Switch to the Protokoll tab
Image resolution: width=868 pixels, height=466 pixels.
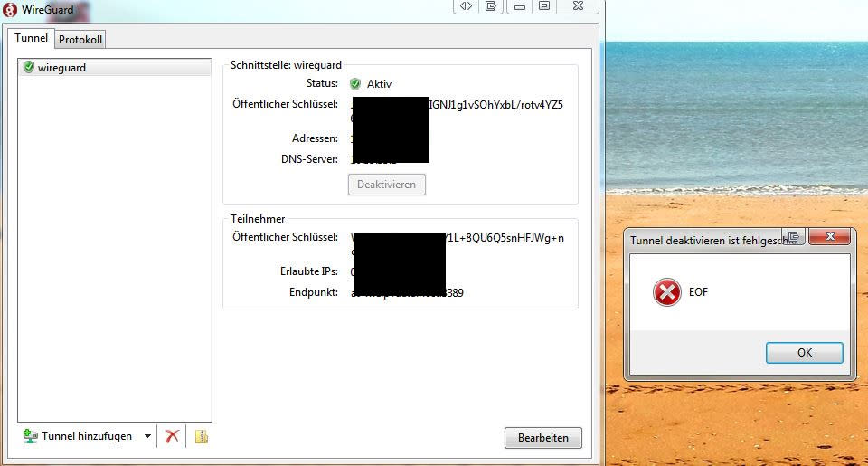point(80,39)
